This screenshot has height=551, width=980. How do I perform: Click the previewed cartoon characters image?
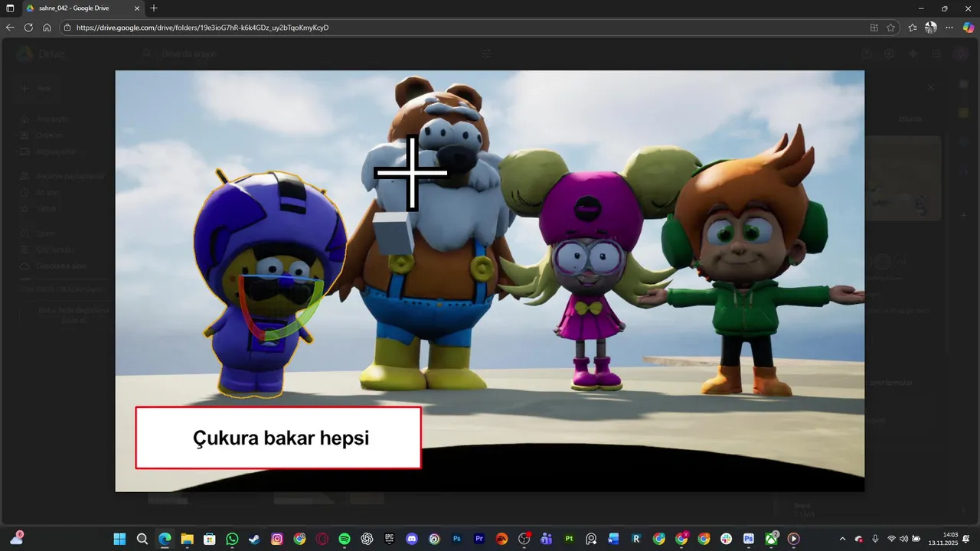pyautogui.click(x=490, y=281)
